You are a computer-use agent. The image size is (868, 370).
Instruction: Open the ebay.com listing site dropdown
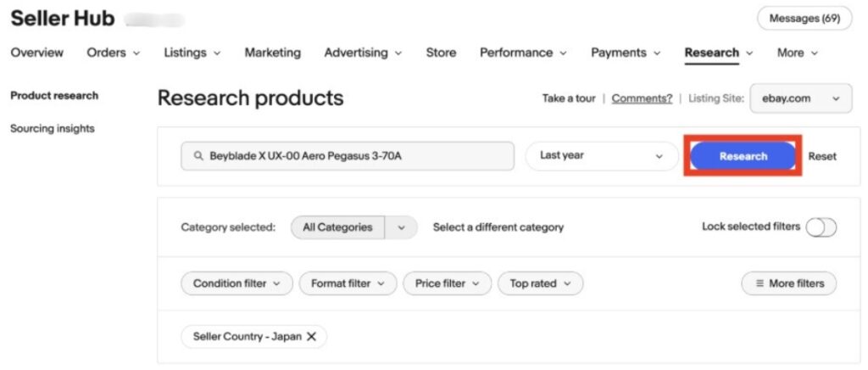pyautogui.click(x=800, y=98)
